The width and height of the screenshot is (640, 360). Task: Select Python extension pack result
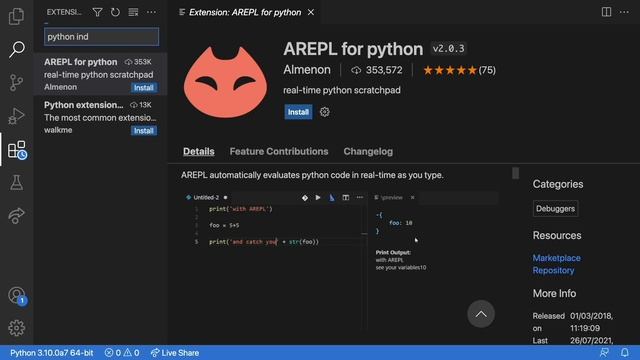pos(100,117)
